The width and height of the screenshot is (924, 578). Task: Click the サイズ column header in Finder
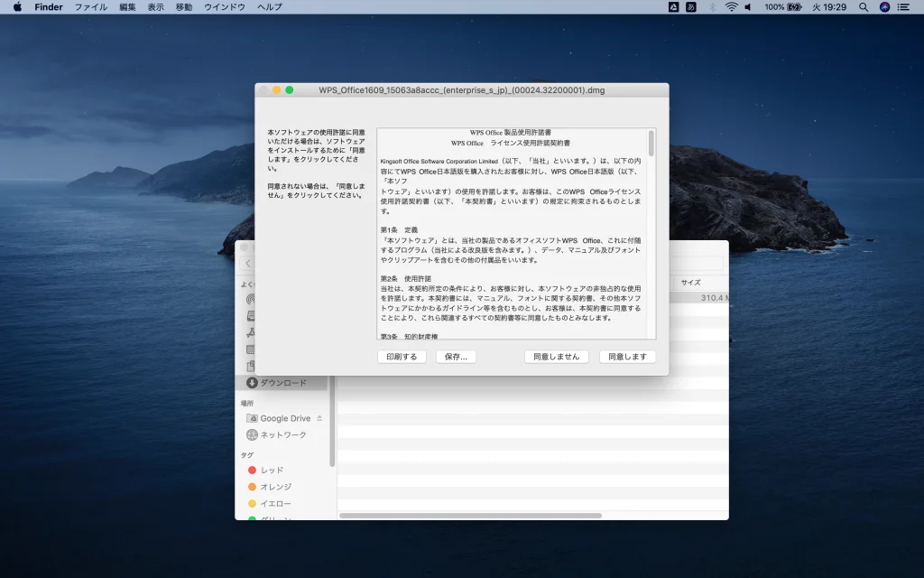click(690, 283)
